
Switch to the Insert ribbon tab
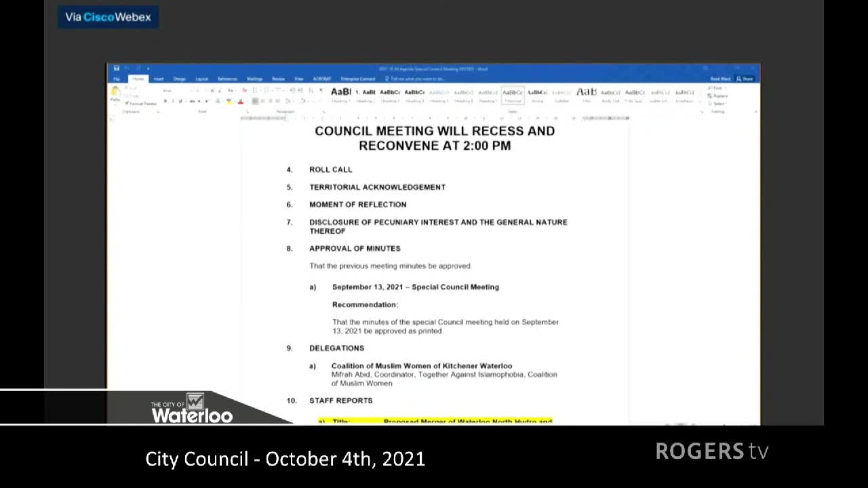(x=159, y=79)
